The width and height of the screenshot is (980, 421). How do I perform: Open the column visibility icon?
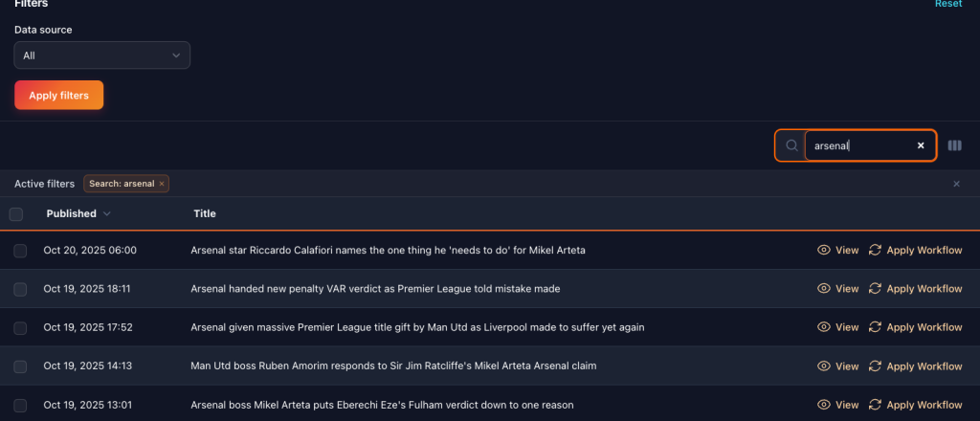coord(954,145)
